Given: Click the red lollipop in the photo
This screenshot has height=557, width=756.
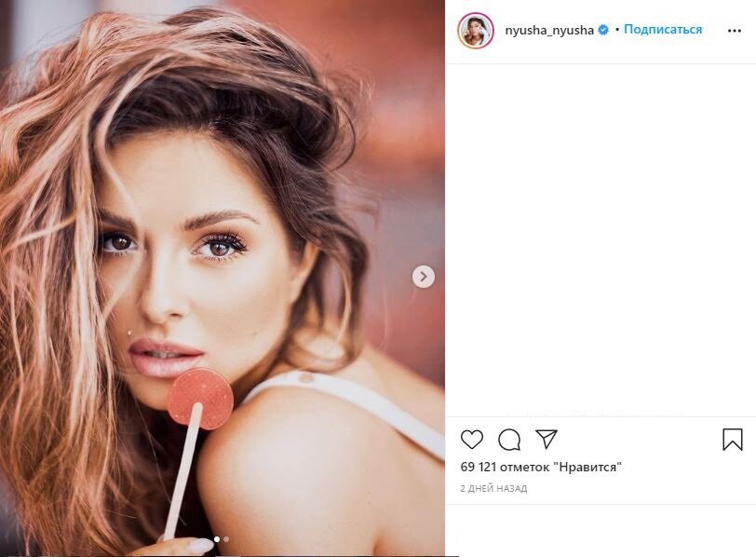Looking at the screenshot, I should click(200, 399).
